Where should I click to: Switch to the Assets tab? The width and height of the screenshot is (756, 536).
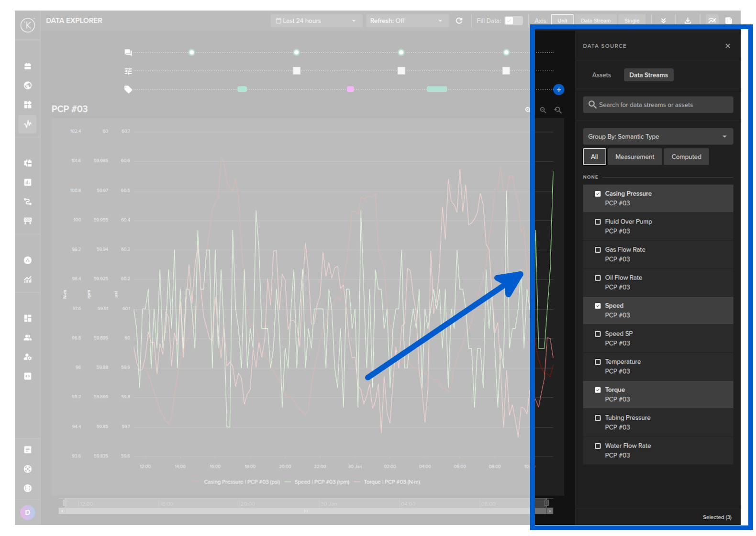pos(601,75)
